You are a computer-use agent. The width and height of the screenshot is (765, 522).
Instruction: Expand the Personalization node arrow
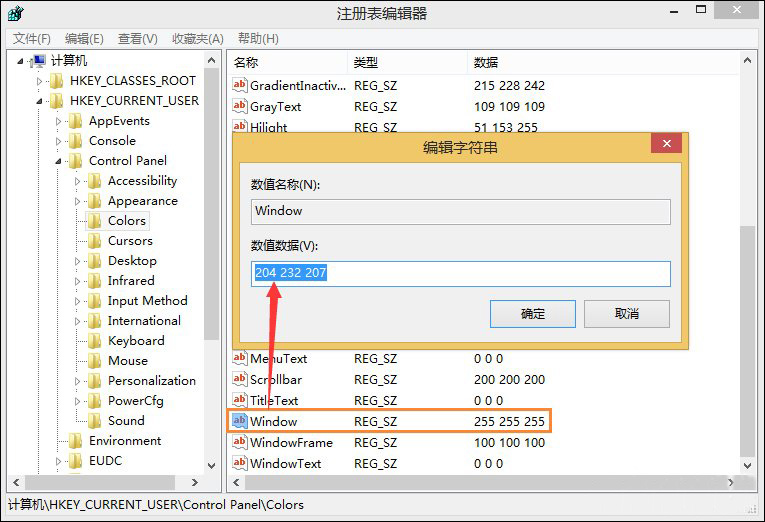pyautogui.click(x=78, y=381)
